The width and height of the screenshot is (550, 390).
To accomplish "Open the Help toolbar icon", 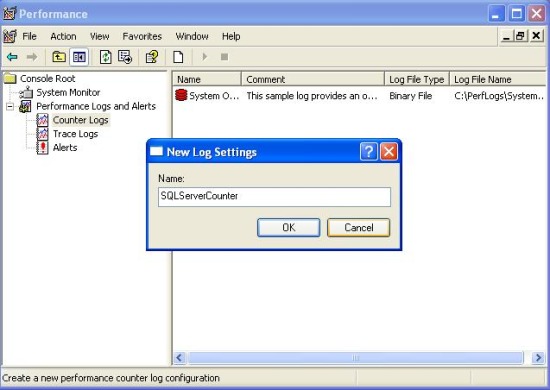I will [x=152, y=57].
